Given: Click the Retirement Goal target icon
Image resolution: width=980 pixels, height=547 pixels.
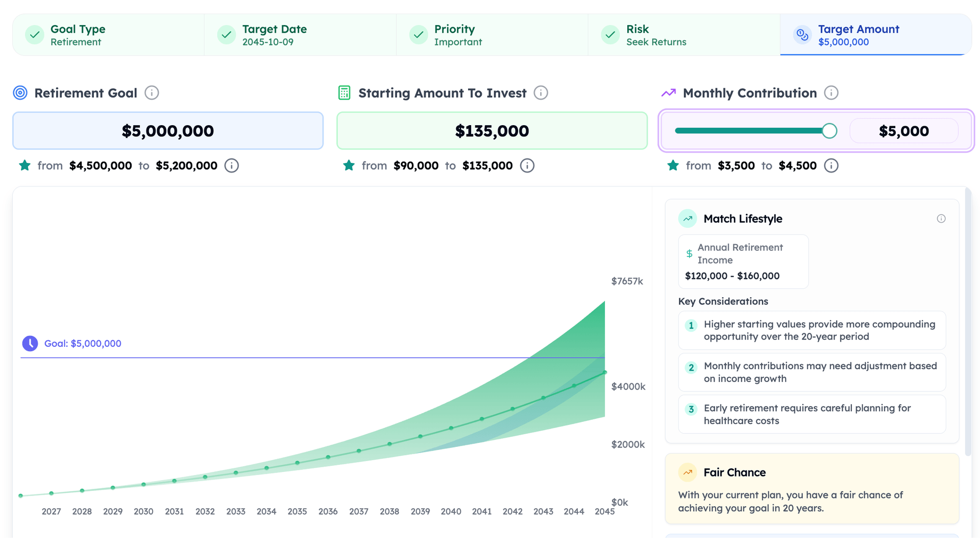Looking at the screenshot, I should 20,93.
